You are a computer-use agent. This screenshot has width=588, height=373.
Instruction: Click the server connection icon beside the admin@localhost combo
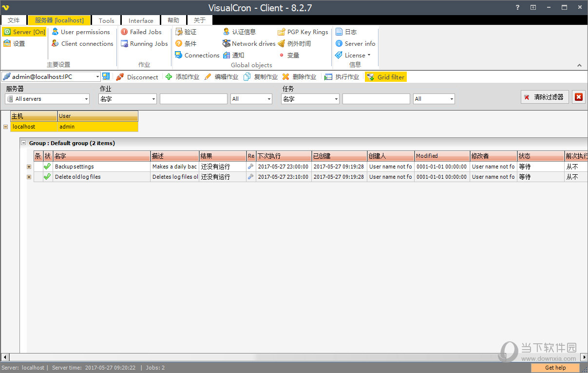click(106, 76)
